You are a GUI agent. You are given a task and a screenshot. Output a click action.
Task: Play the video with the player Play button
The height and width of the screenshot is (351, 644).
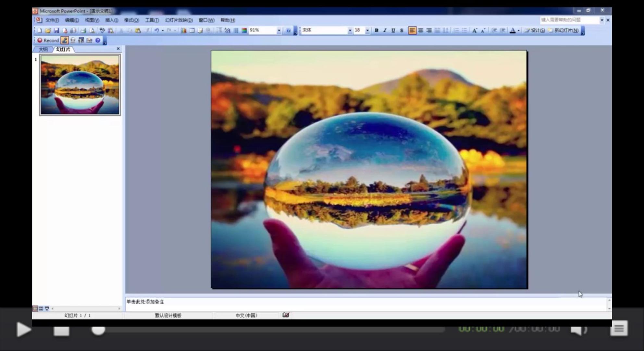(x=24, y=329)
